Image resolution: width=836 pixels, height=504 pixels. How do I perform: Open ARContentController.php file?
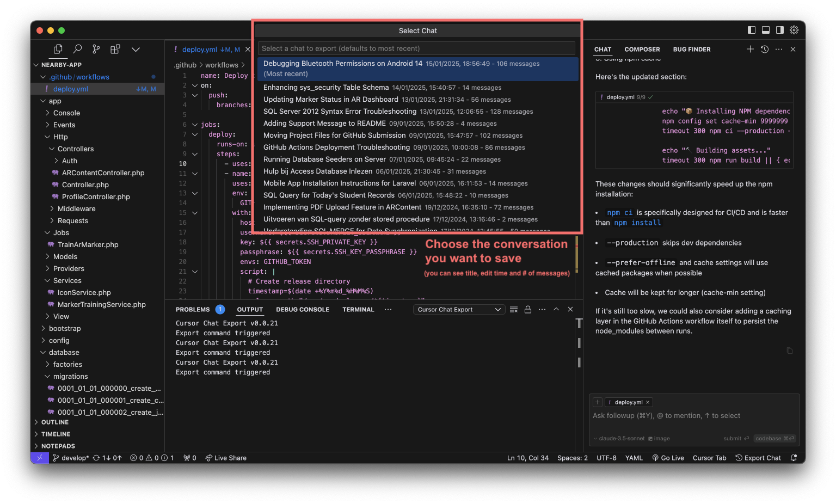103,173
